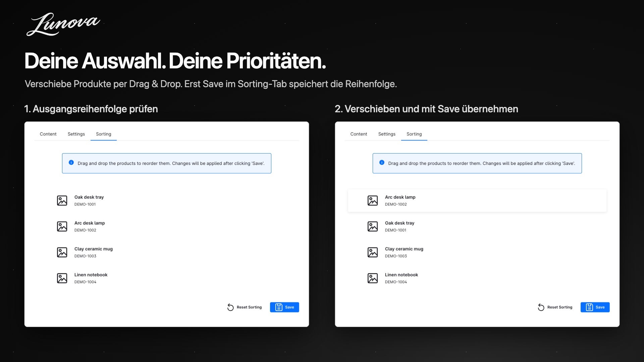Image resolution: width=644 pixels, height=362 pixels.
Task: Click the Linen notebook image icon in left panel
Action: (x=62, y=278)
